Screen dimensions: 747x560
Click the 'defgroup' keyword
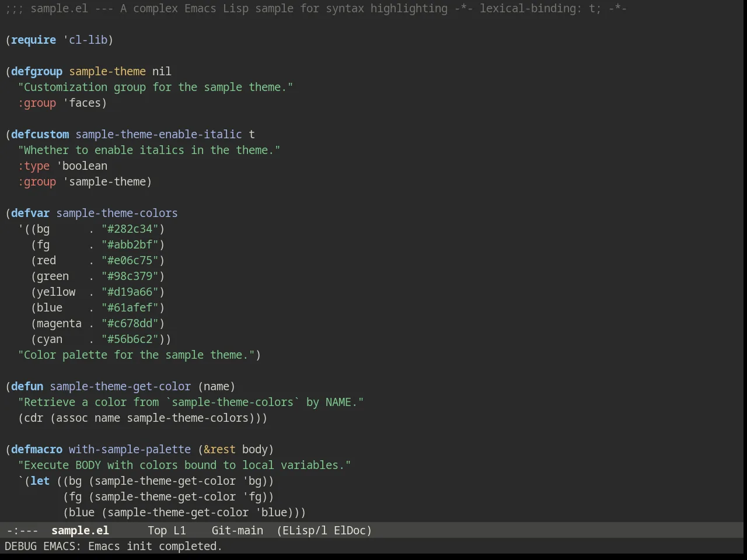(x=37, y=71)
